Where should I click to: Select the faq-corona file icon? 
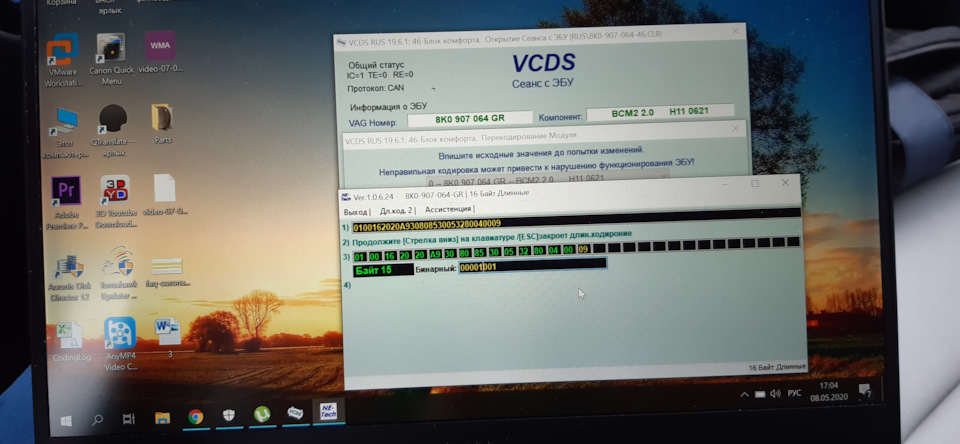click(167, 273)
